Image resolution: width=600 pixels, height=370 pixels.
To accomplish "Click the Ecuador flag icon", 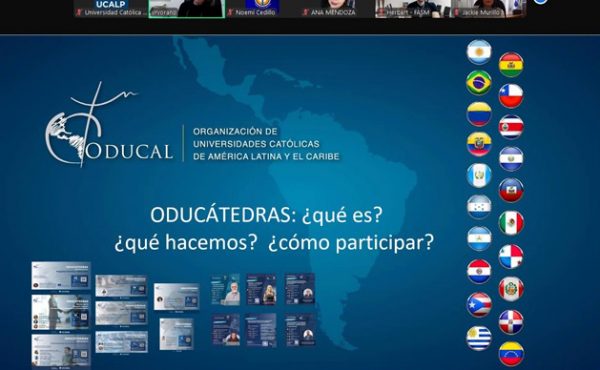I will [x=479, y=144].
